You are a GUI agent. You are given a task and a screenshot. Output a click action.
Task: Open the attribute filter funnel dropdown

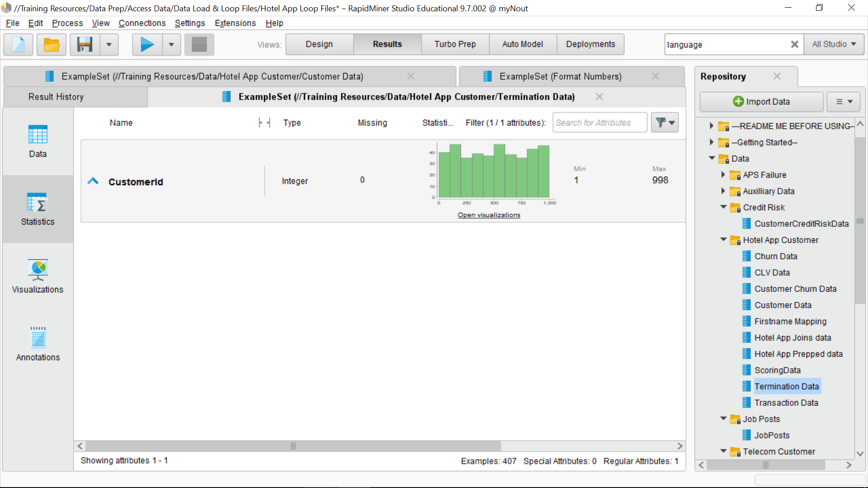pyautogui.click(x=665, y=122)
